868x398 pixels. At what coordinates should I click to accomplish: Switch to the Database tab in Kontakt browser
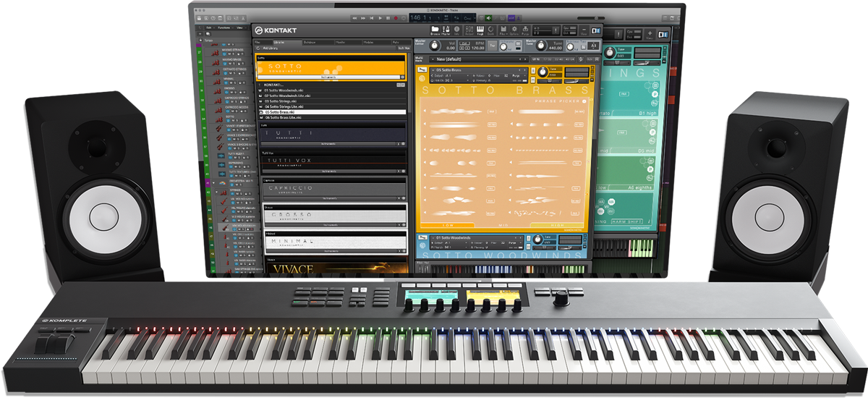[318, 42]
